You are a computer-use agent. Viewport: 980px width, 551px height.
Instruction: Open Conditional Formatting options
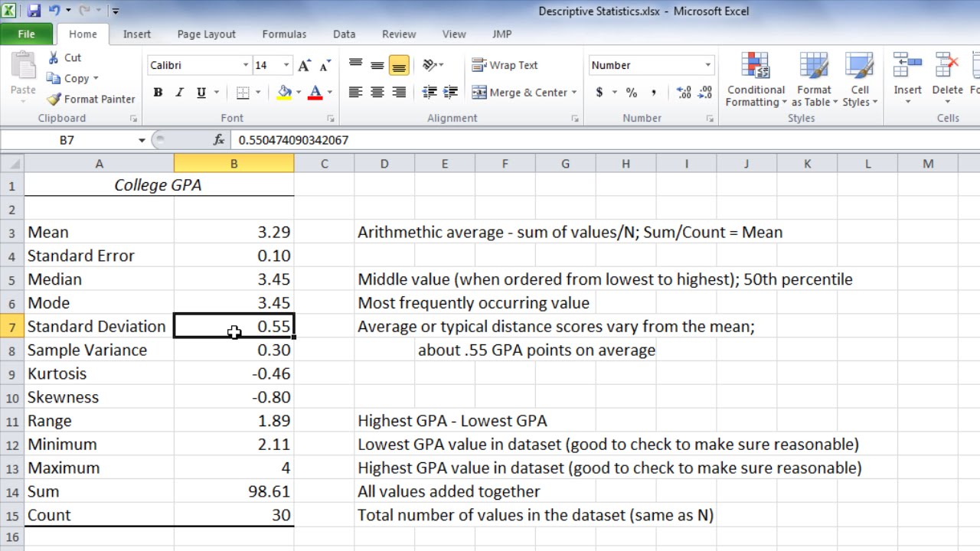click(756, 80)
